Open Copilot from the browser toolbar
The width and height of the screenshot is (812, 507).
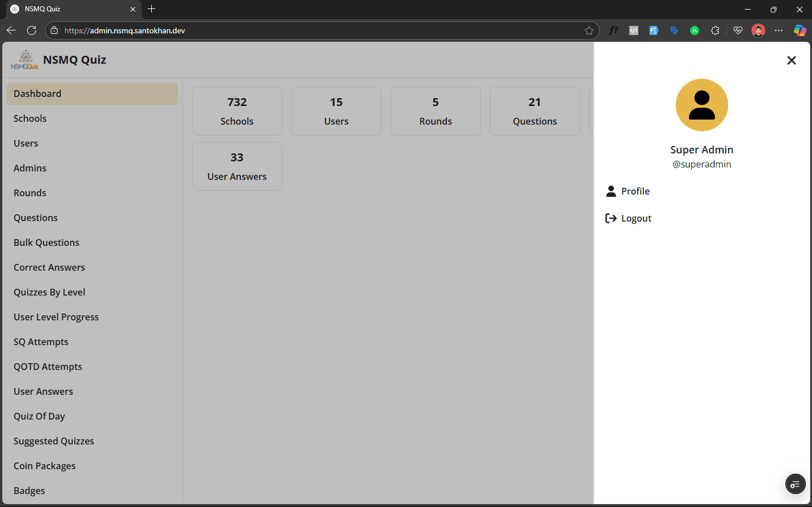[800, 30]
